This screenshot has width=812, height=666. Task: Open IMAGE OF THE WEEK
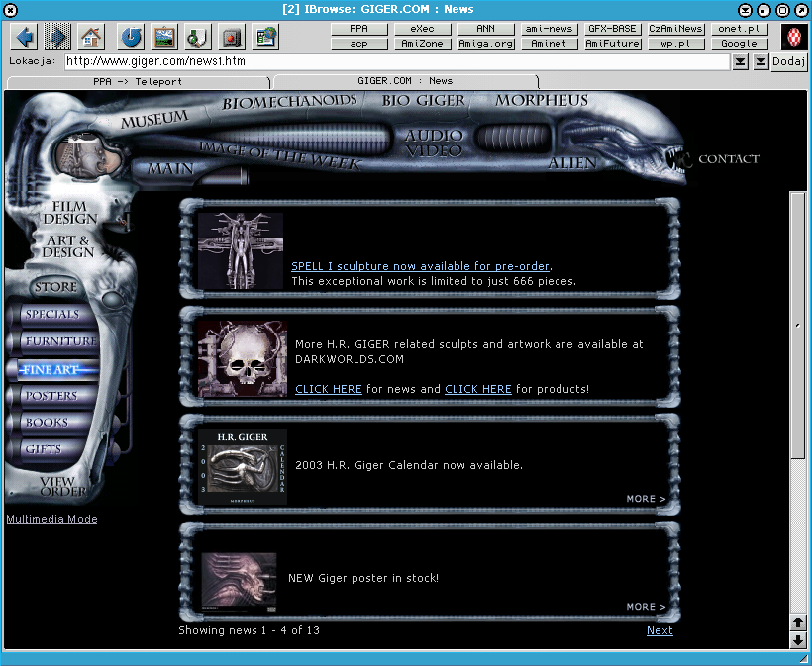280,155
